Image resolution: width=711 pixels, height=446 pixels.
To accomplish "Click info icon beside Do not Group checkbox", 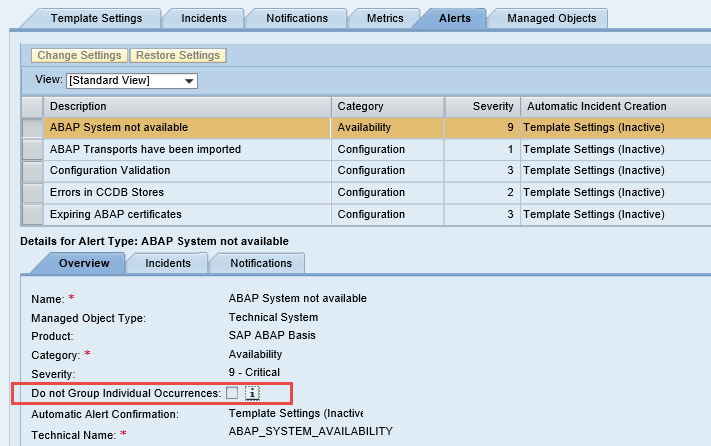I will click(x=252, y=393).
